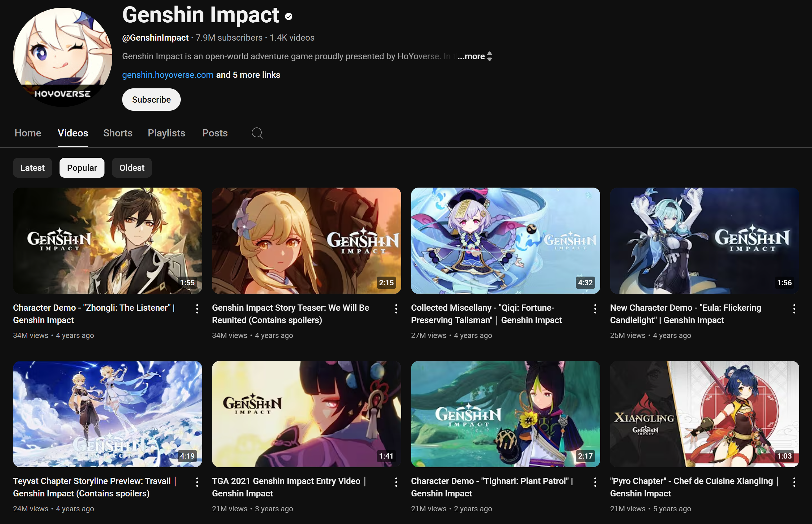Open more options for TGA 2021 Entry Video
This screenshot has height=524, width=812.
(396, 482)
